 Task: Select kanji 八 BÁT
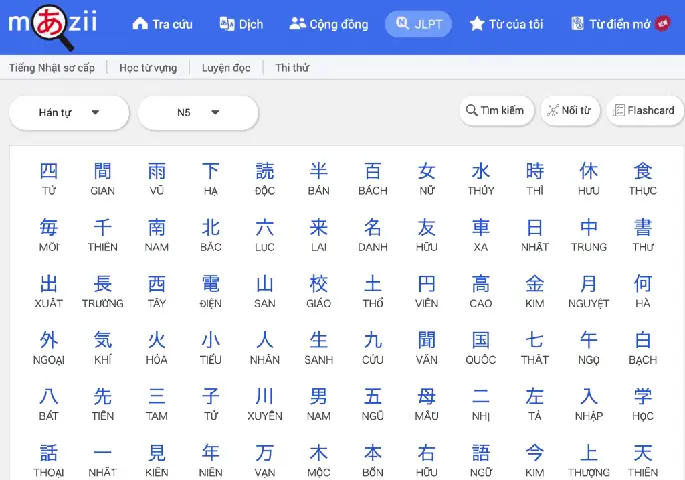48,404
